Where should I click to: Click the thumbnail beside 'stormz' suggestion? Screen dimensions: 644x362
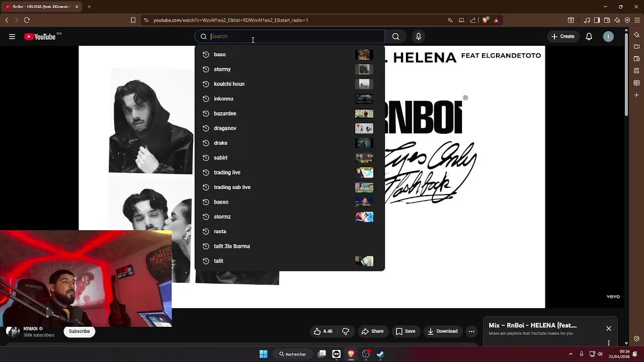point(364,217)
